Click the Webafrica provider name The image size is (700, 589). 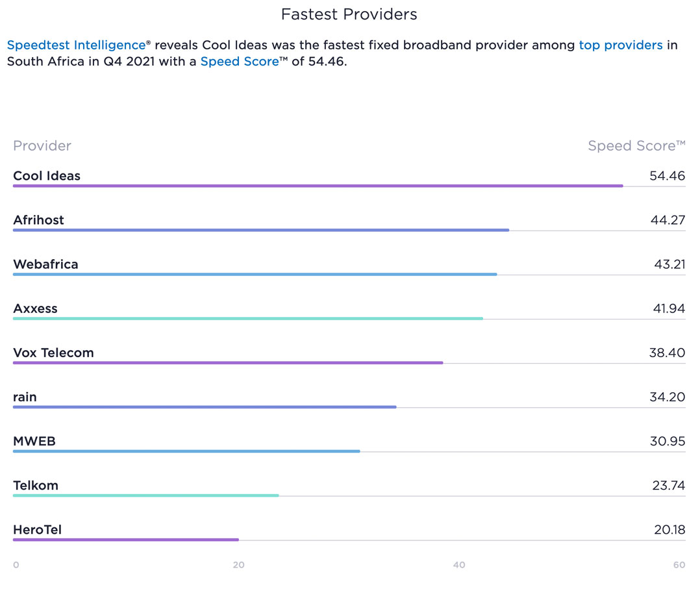[45, 264]
